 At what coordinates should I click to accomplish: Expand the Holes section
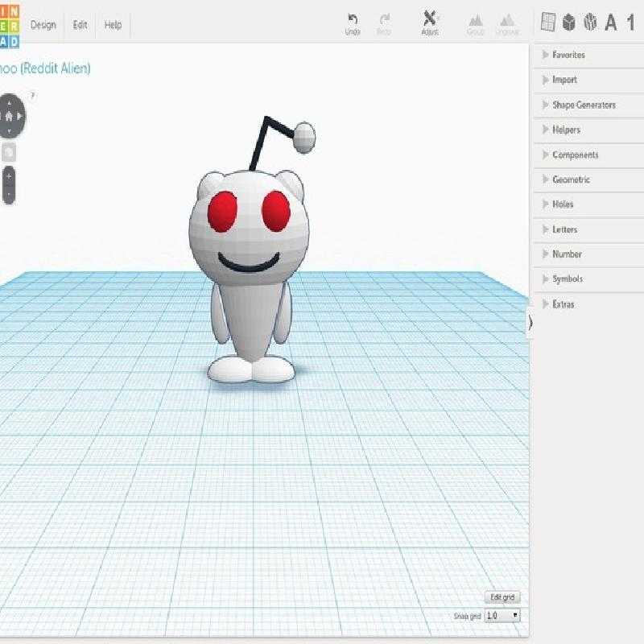pos(589,204)
